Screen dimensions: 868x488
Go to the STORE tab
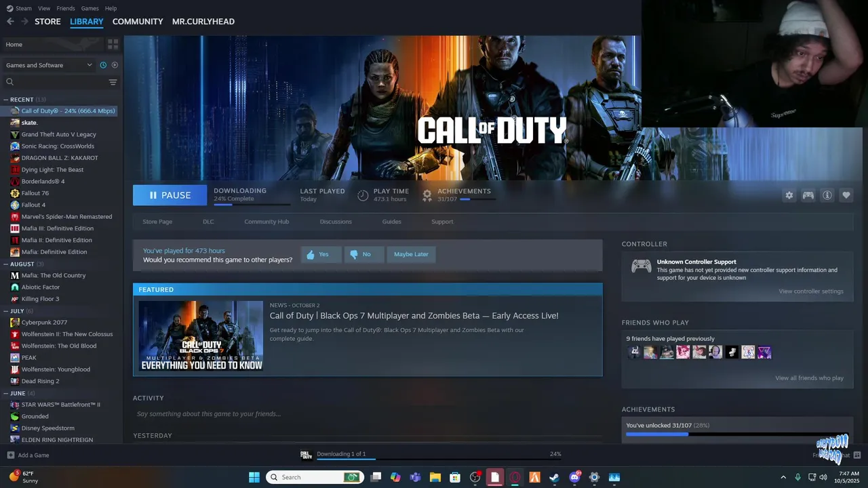[47, 22]
